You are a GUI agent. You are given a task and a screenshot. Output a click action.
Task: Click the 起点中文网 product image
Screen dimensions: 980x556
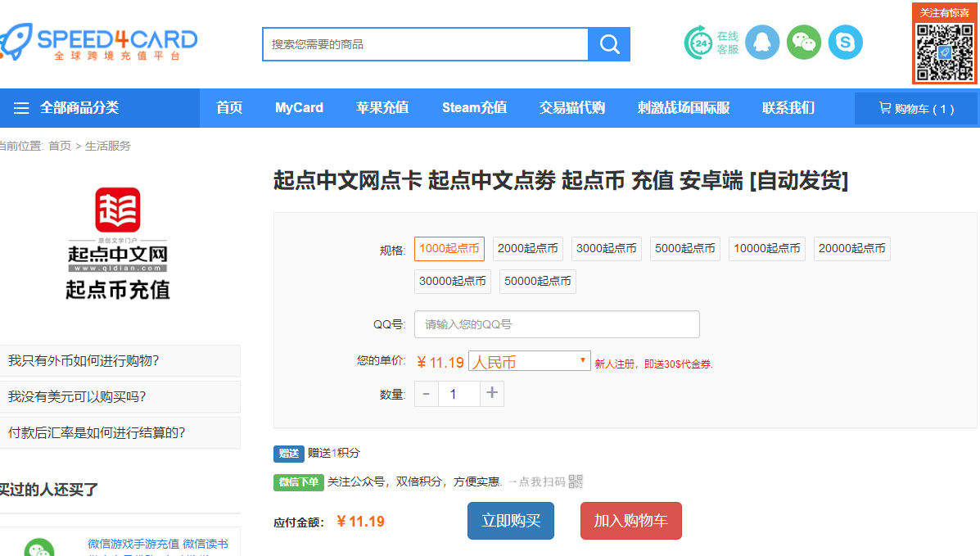pyautogui.click(x=118, y=244)
